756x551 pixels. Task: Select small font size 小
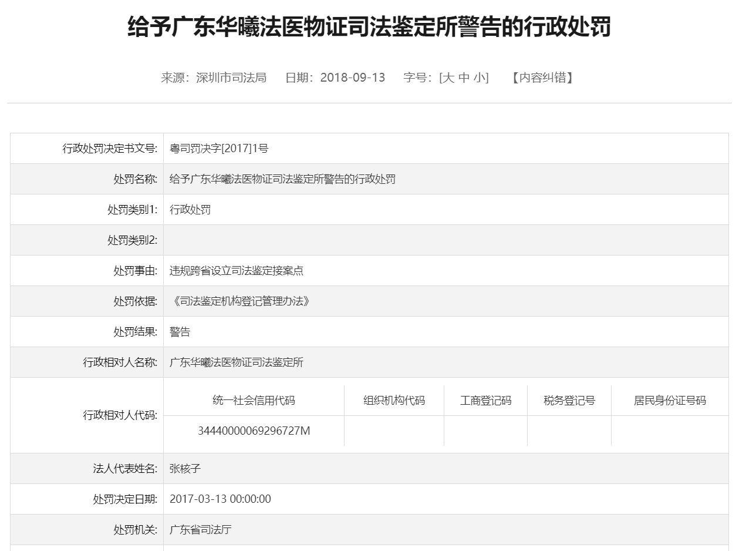click(479, 78)
